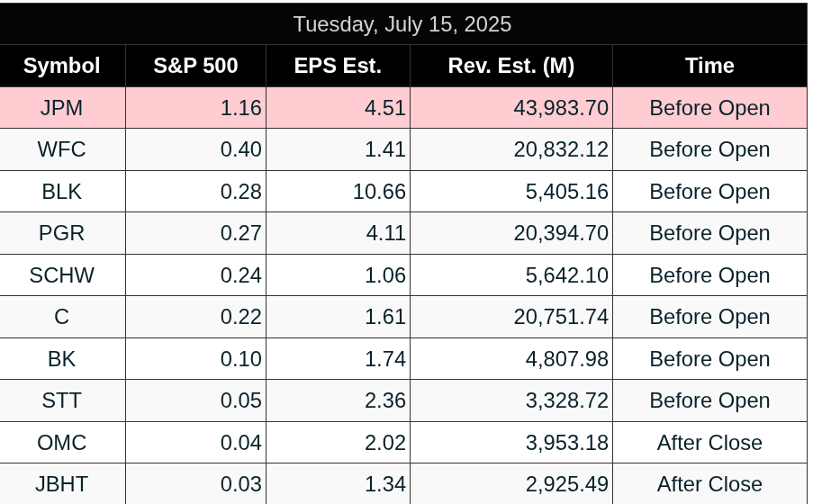This screenshot has height=504, width=813.
Task: Select the JBHT symbol cell
Action: [62, 484]
